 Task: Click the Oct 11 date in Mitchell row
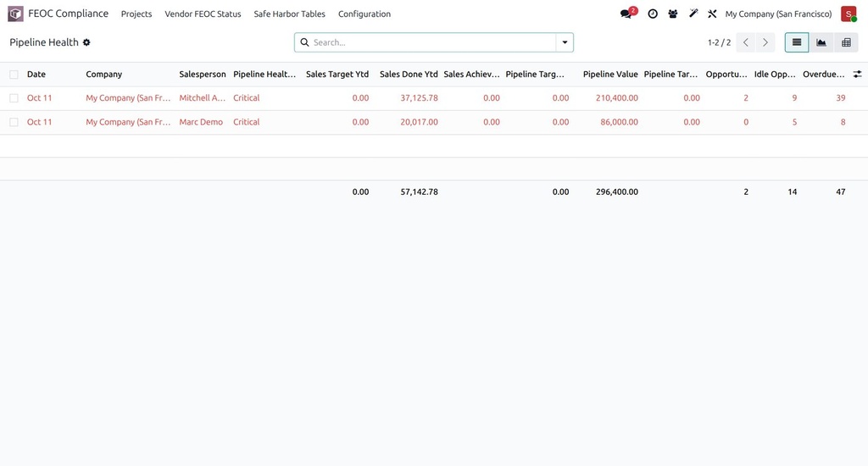39,98
